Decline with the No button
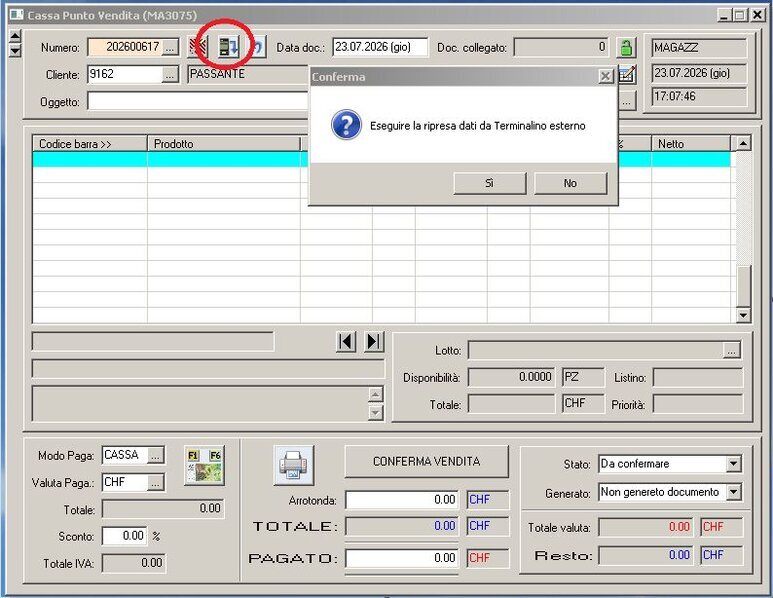Image resolution: width=773 pixels, height=598 pixels. click(570, 183)
